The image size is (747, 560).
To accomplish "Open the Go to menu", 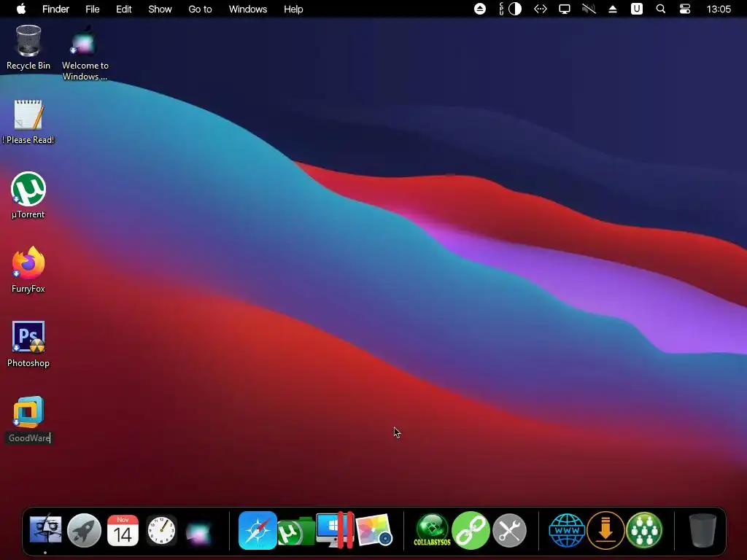I will click(200, 9).
